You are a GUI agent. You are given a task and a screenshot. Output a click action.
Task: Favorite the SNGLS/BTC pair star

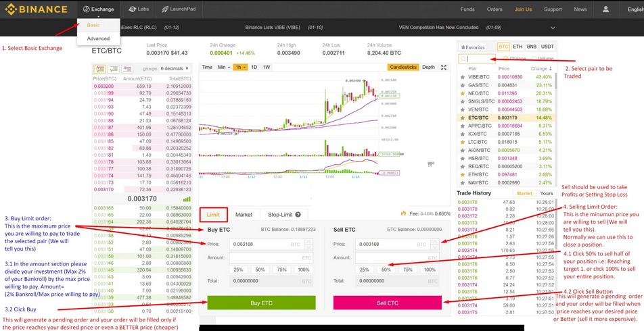[x=463, y=101]
